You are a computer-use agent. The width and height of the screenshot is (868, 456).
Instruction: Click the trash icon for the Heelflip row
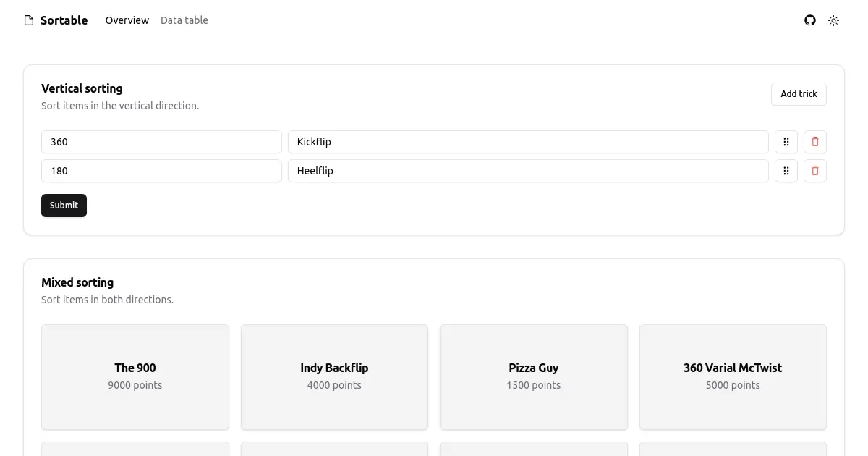point(814,171)
